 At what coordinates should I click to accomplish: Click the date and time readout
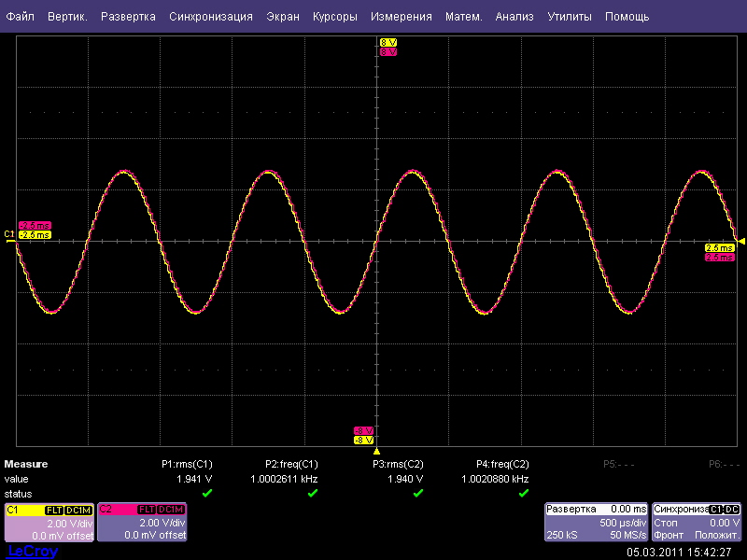click(x=679, y=552)
